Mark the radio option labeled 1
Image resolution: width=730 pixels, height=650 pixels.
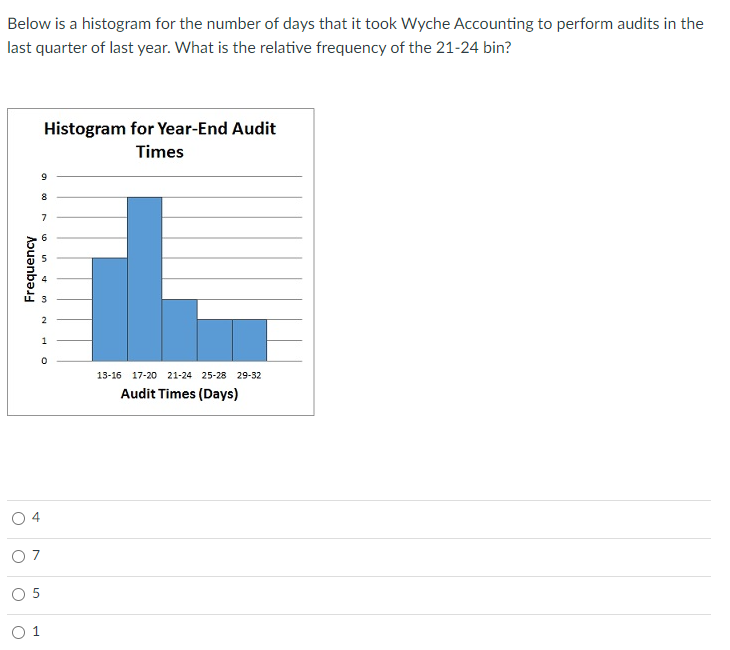19,632
